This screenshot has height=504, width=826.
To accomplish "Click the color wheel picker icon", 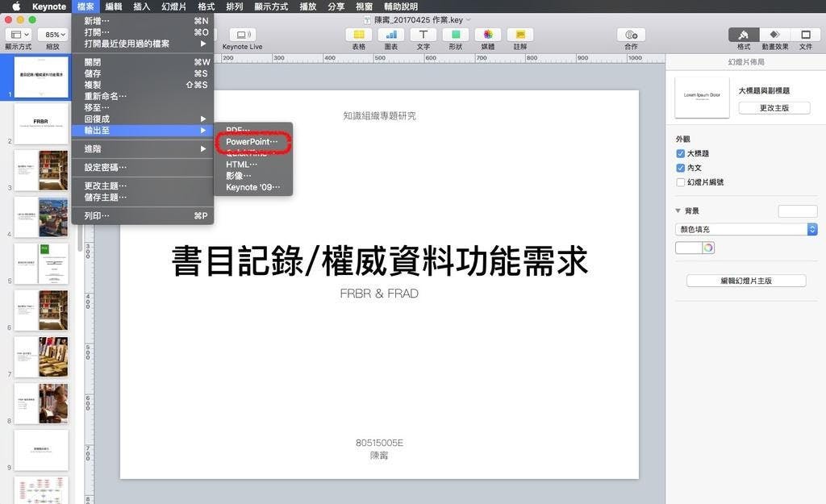I will coord(708,248).
